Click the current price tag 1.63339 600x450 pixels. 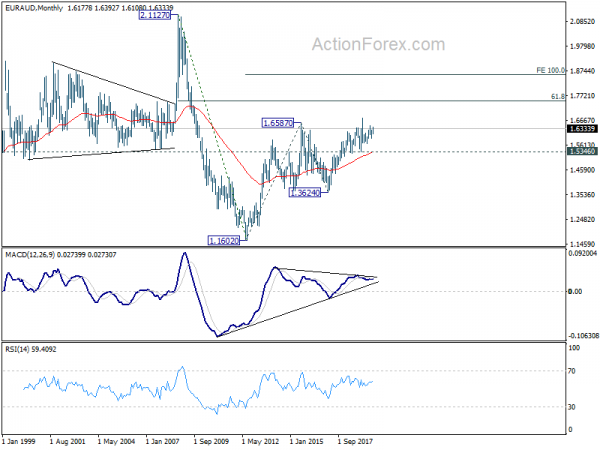[x=582, y=129]
